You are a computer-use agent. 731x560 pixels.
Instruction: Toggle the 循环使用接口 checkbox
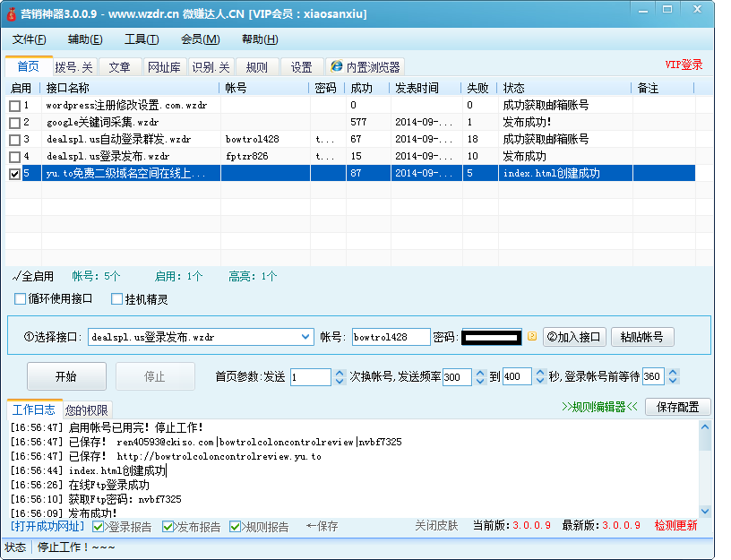point(21,298)
